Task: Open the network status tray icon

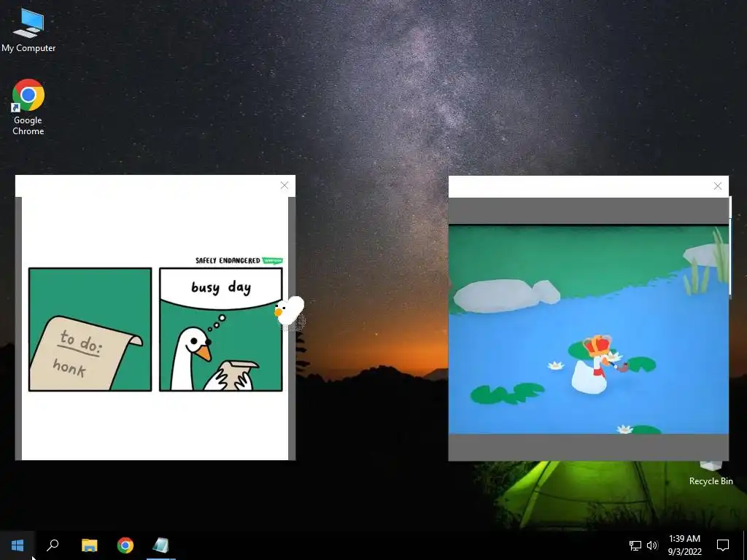Action: coord(635,545)
